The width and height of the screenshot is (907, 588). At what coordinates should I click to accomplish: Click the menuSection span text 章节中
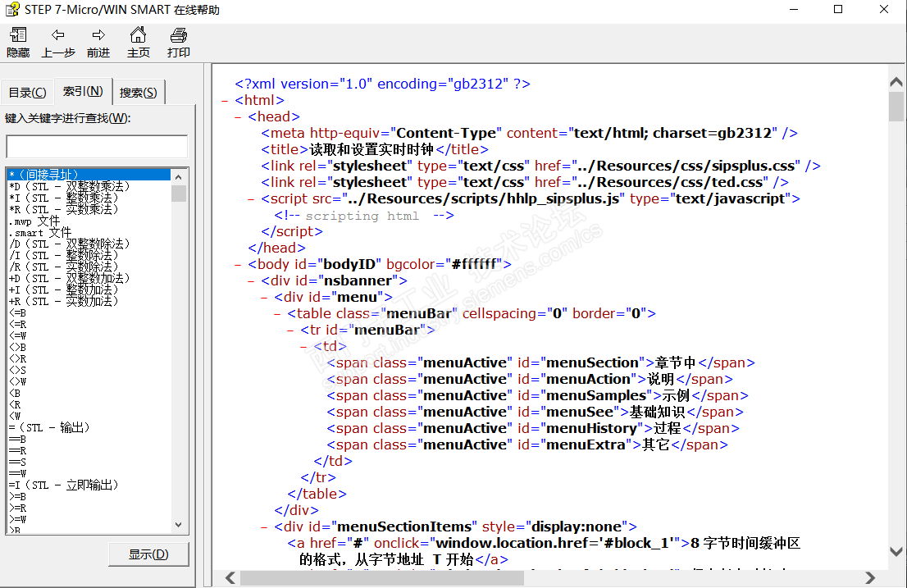click(x=675, y=362)
